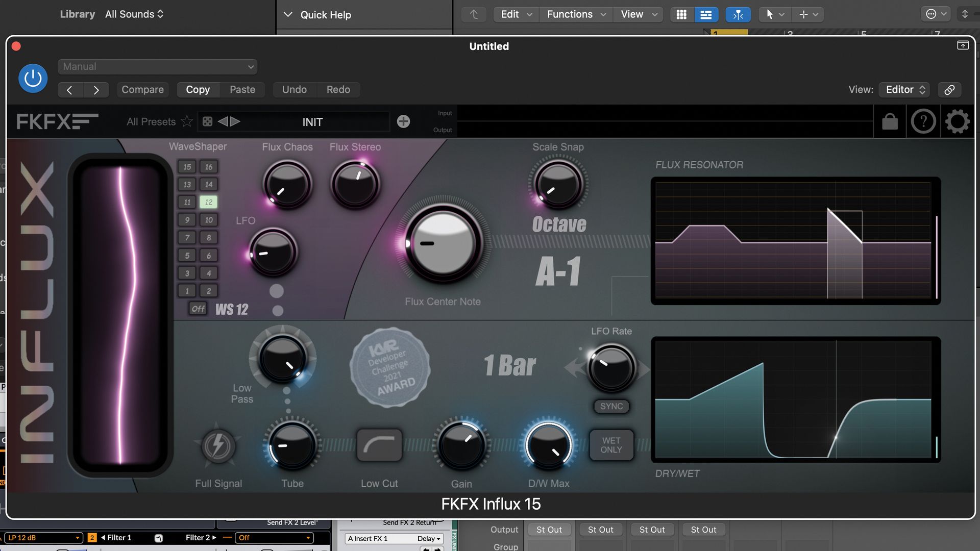The image size is (980, 551).
Task: Activate the WET ONLY mode
Action: coord(611,445)
